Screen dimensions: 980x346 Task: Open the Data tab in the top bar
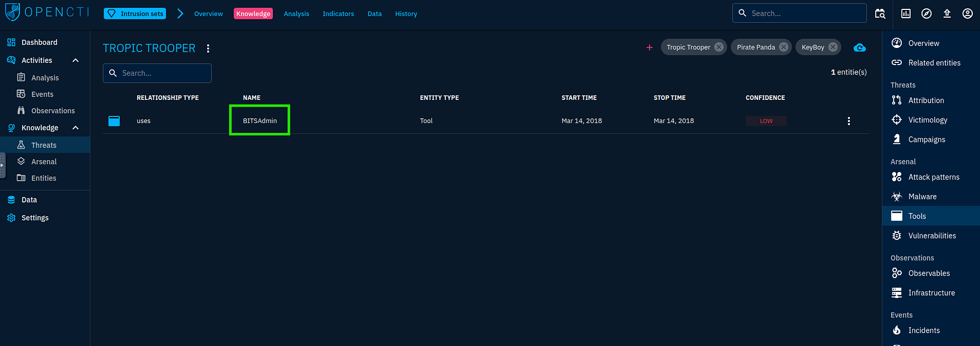375,14
